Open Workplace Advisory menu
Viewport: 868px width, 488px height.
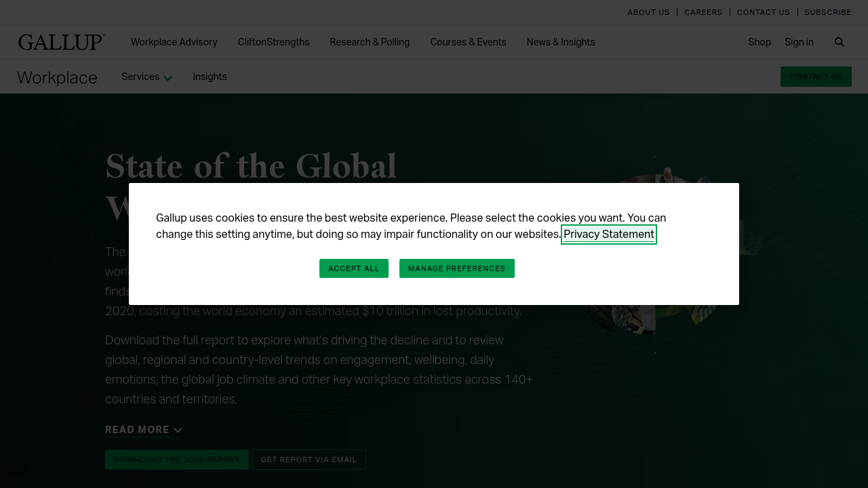click(174, 42)
